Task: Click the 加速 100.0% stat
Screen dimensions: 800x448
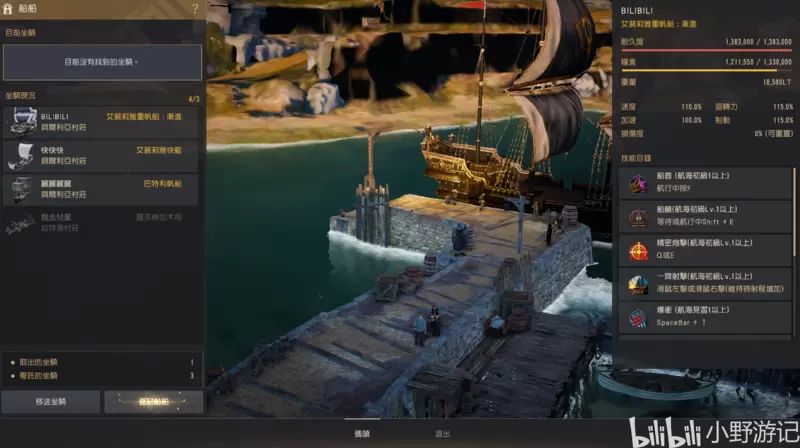Action: coord(661,120)
